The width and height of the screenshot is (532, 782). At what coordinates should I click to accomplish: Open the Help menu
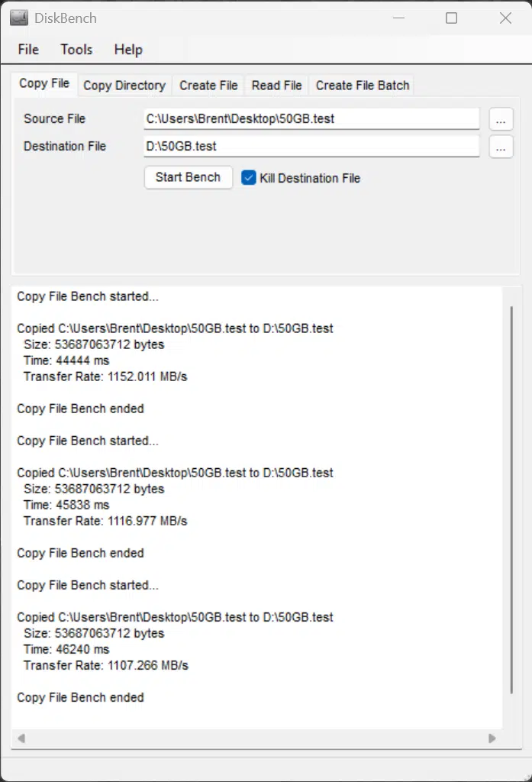(x=128, y=50)
